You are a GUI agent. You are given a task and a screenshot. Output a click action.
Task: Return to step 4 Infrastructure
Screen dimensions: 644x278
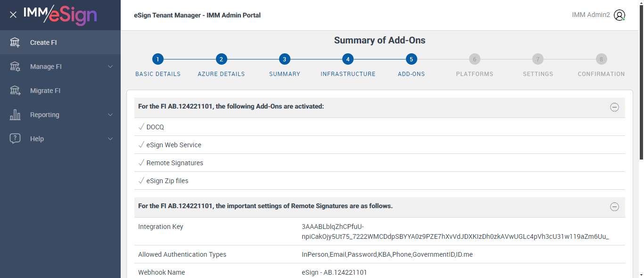pos(348,59)
